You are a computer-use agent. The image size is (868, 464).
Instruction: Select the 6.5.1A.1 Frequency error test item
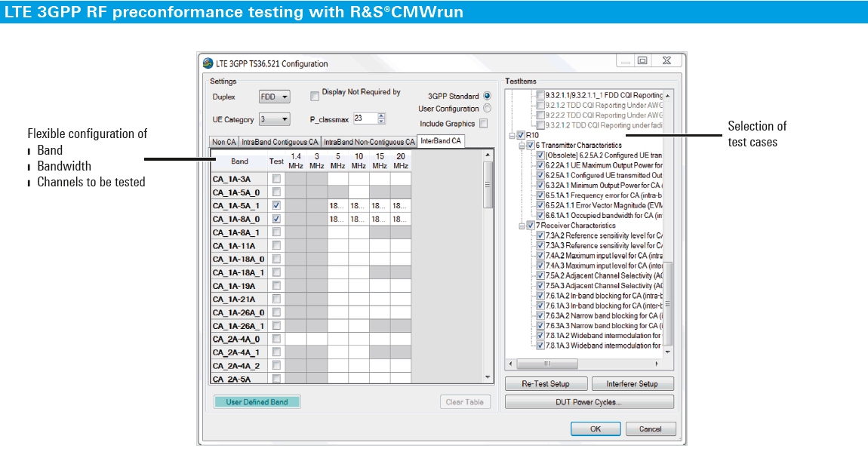(604, 195)
